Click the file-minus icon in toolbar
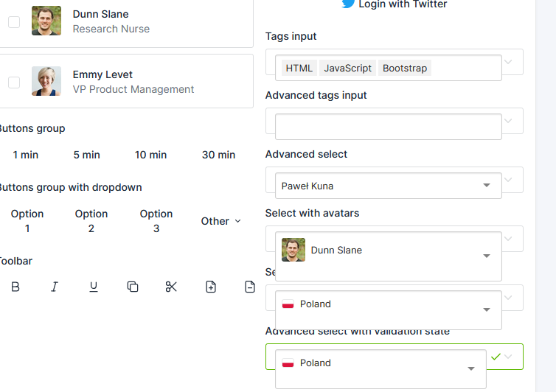Viewport: 556px width, 392px height. tap(250, 287)
